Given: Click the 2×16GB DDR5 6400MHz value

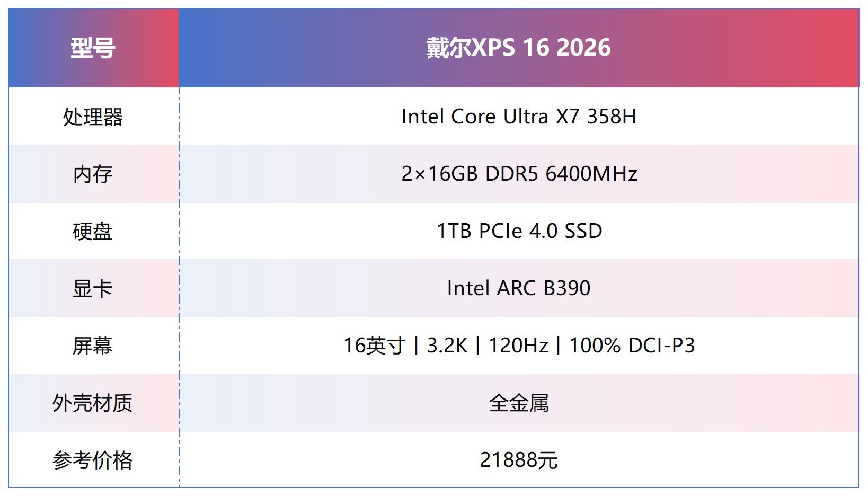Looking at the screenshot, I should click(x=518, y=174).
